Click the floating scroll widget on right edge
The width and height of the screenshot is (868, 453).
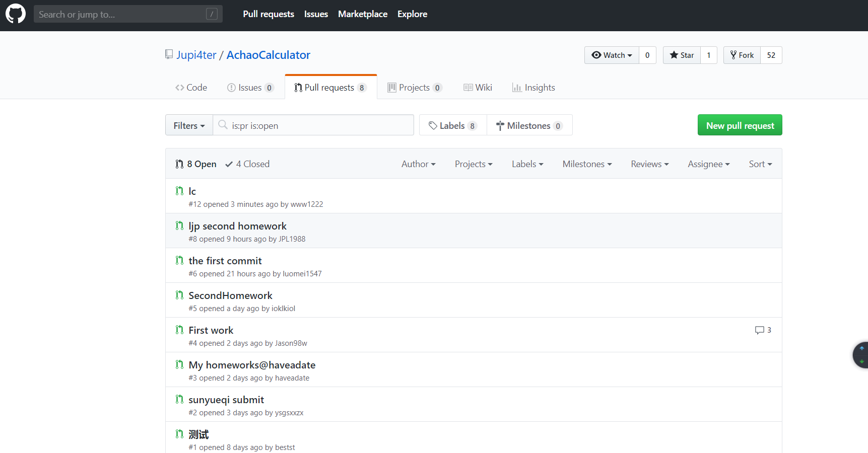(x=861, y=355)
